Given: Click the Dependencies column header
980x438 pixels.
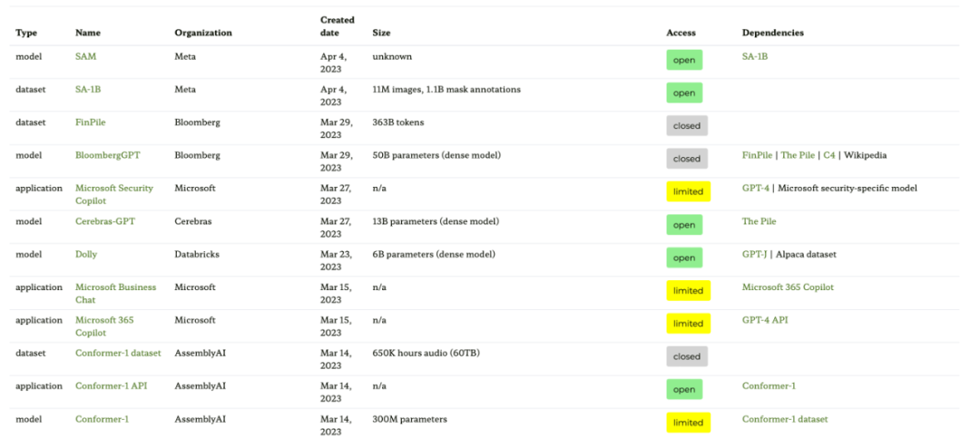Looking at the screenshot, I should 772,33.
